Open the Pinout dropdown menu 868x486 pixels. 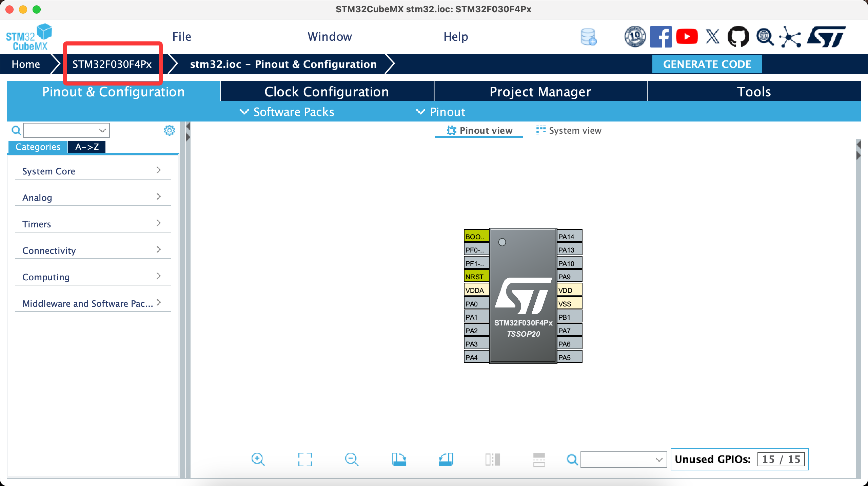[x=441, y=112]
